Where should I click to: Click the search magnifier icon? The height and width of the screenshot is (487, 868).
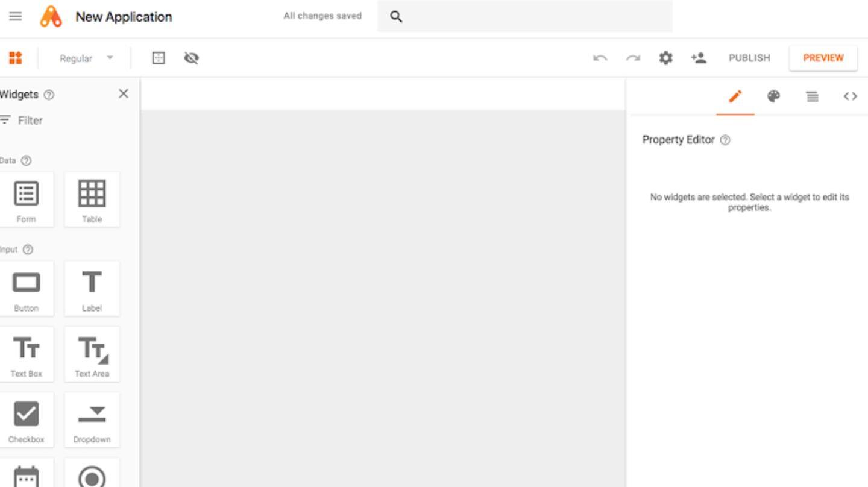(x=396, y=17)
